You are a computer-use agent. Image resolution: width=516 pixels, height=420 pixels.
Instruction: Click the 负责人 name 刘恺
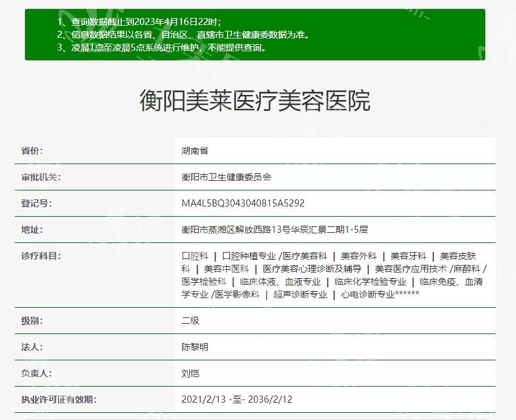tap(190, 373)
